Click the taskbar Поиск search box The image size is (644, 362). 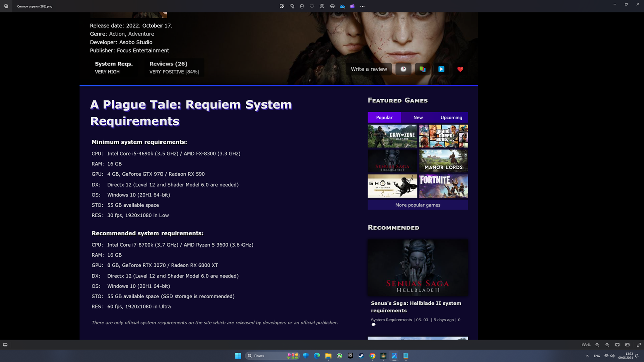click(x=272, y=356)
